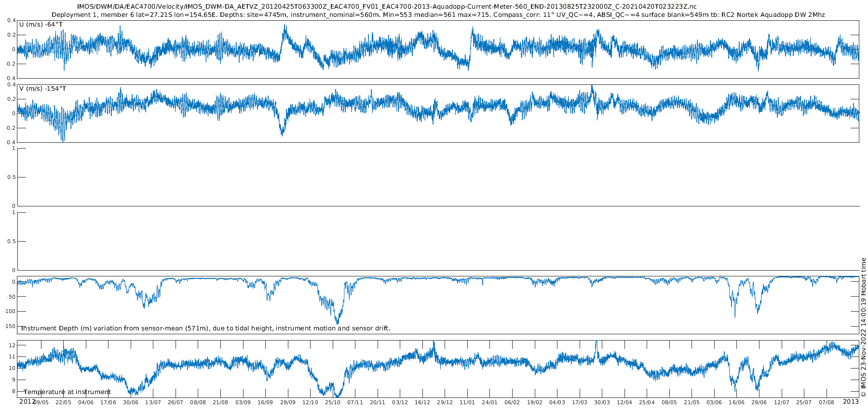Click the '0.5' tick of the first empty panel
The image size is (868, 410).
(x=12, y=178)
